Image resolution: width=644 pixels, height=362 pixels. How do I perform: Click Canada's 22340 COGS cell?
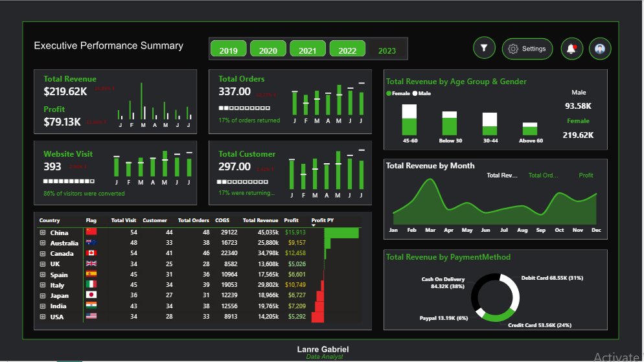coord(229,253)
